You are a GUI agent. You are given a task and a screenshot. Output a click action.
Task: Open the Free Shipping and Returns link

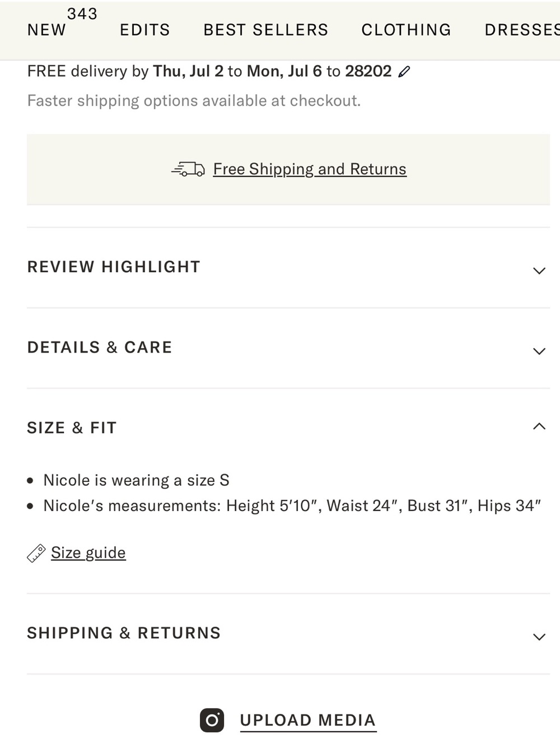pyautogui.click(x=310, y=169)
